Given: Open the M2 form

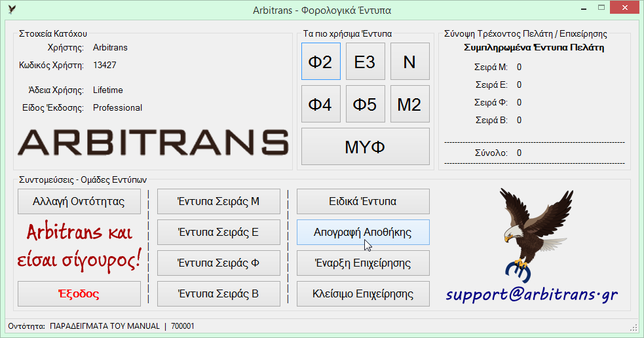Looking at the screenshot, I should pyautogui.click(x=409, y=104).
